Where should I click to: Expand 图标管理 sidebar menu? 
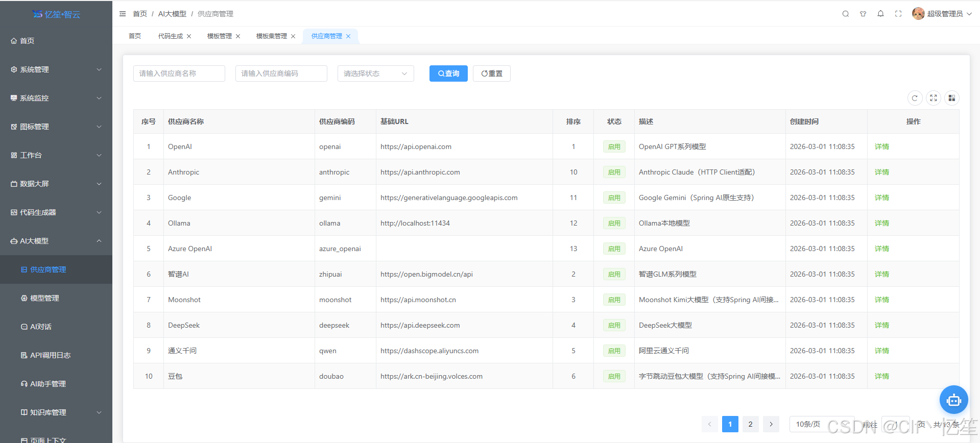(56, 127)
